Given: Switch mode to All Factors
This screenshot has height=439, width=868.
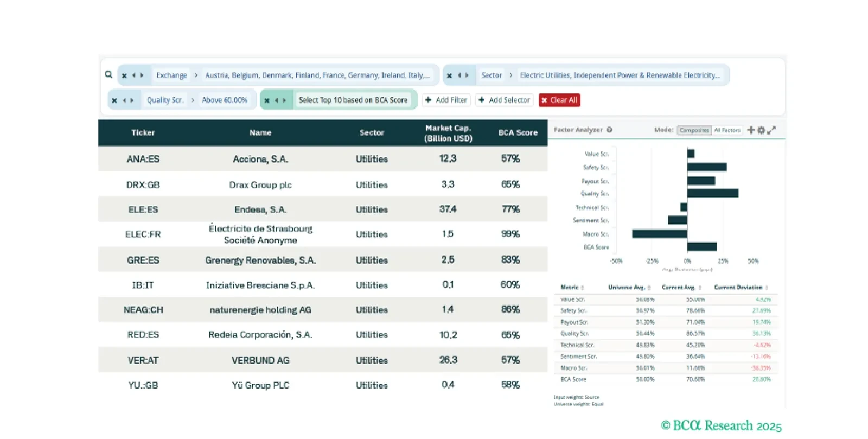Looking at the screenshot, I should pos(727,130).
